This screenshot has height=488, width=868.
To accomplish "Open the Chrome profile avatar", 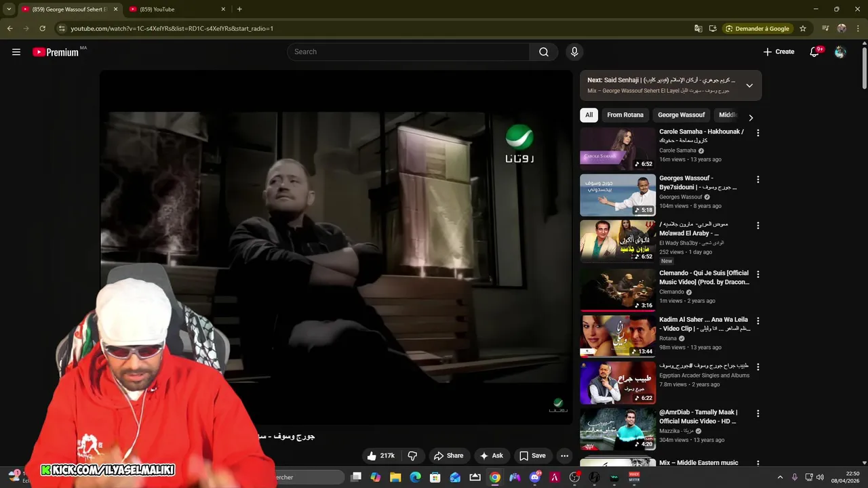I will click(842, 28).
